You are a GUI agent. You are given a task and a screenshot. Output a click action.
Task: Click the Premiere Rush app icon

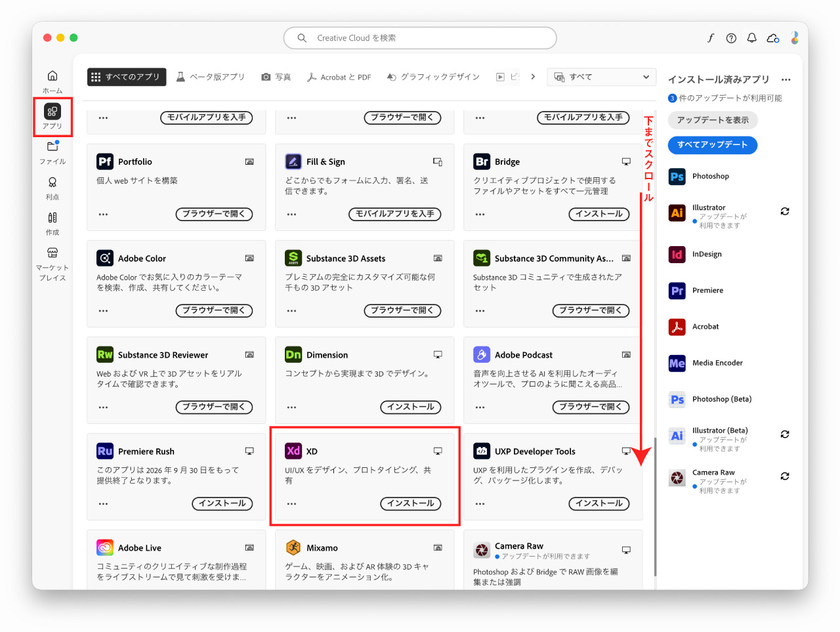pyautogui.click(x=105, y=451)
